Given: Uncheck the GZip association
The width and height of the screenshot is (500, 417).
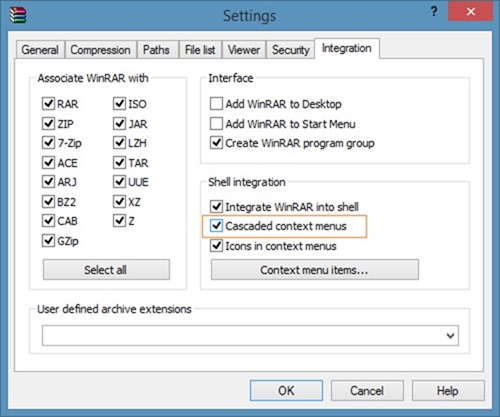Looking at the screenshot, I should coord(48,240).
